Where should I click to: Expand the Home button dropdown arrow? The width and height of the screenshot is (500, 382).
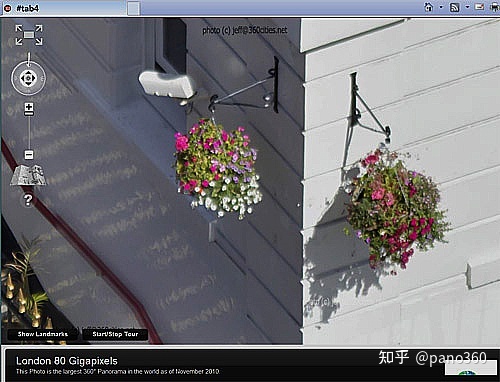click(x=441, y=7)
